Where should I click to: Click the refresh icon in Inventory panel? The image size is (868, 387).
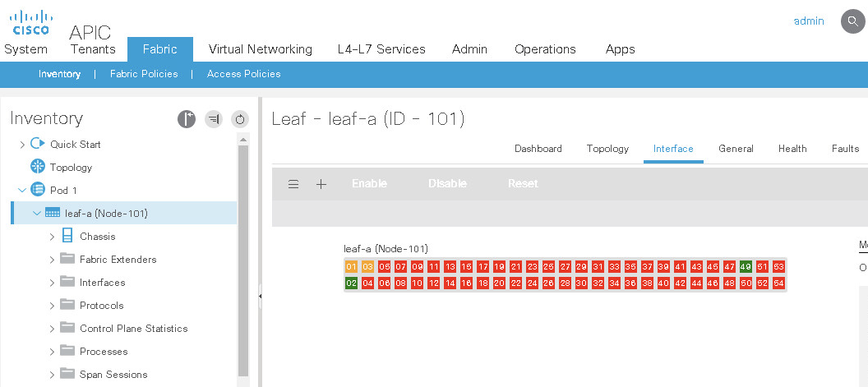(x=239, y=119)
